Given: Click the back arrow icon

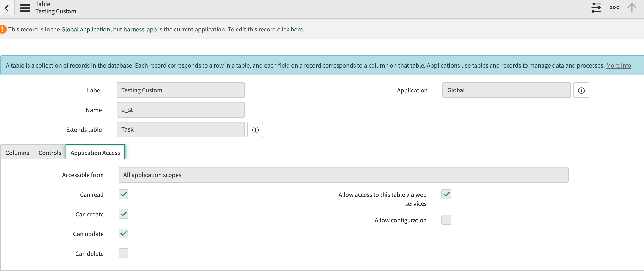Looking at the screenshot, I should click(x=7, y=8).
